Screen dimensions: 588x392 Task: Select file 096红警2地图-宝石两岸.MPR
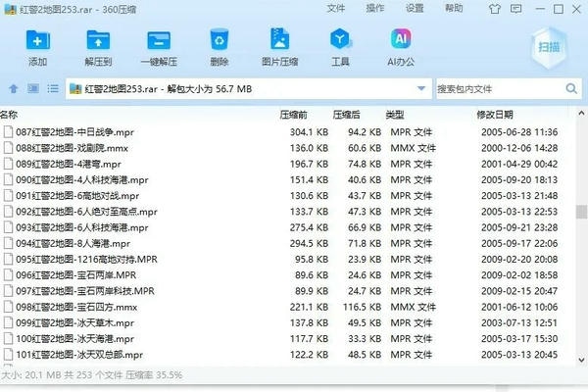pyautogui.click(x=75, y=275)
